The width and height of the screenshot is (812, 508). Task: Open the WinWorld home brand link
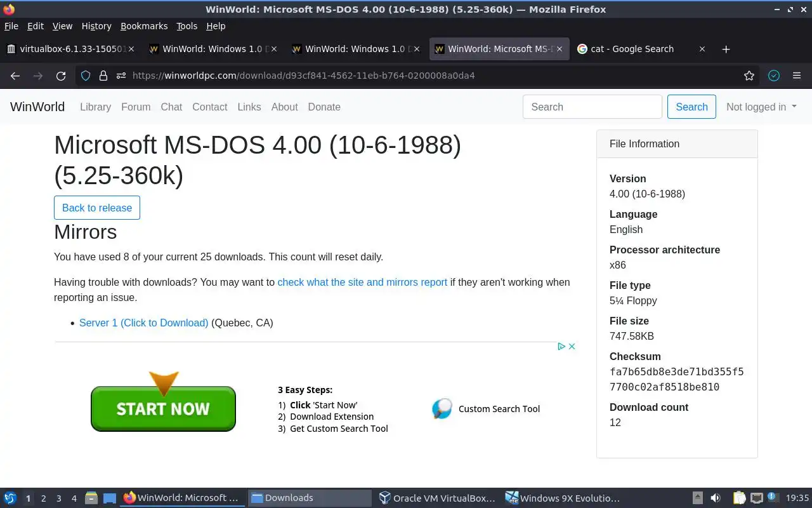pos(37,107)
